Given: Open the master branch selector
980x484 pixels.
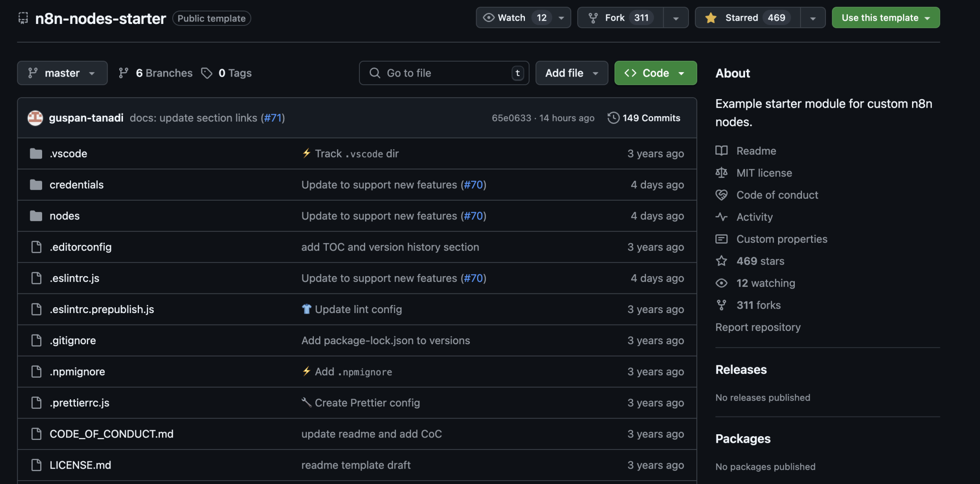Looking at the screenshot, I should coord(62,73).
